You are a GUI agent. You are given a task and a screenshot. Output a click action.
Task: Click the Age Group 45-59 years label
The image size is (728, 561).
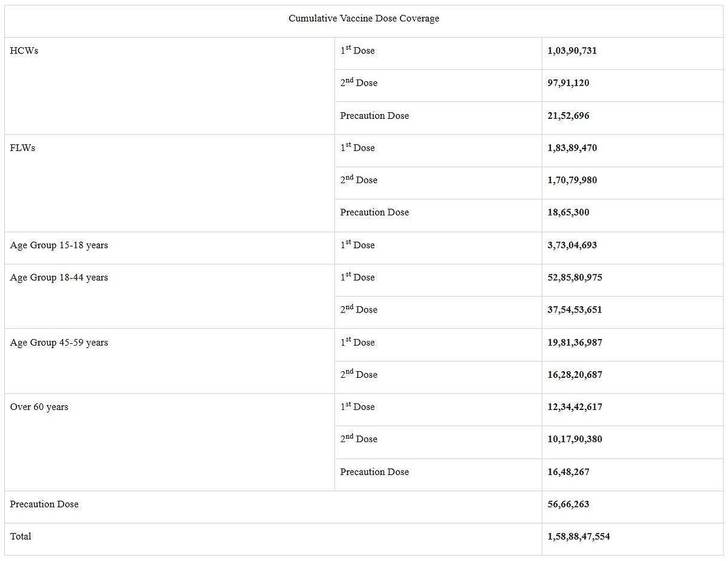(59, 342)
